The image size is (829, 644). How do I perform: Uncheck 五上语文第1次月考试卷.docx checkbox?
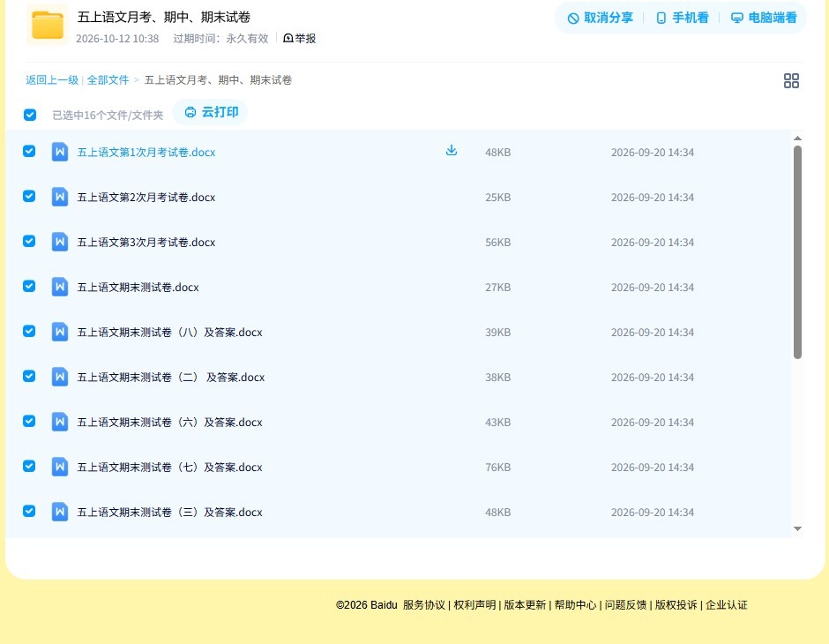click(x=29, y=151)
